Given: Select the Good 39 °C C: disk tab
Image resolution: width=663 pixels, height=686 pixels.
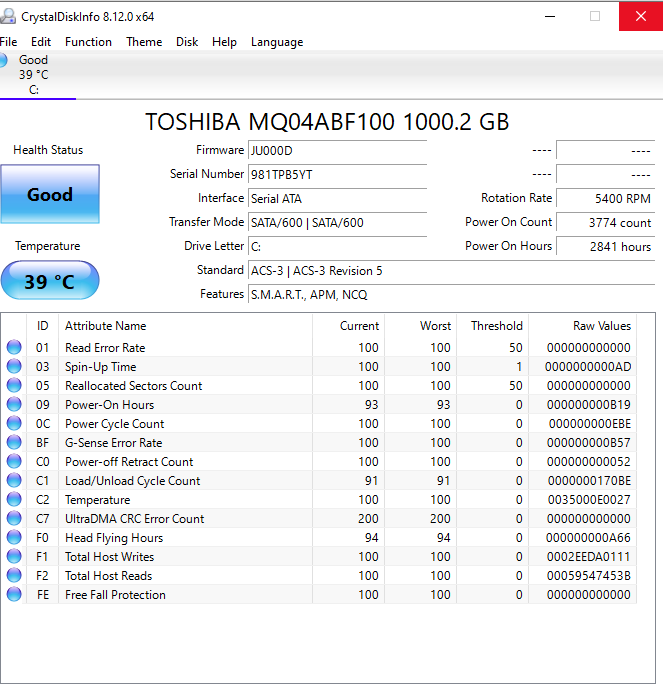Looking at the screenshot, I should (x=33, y=75).
